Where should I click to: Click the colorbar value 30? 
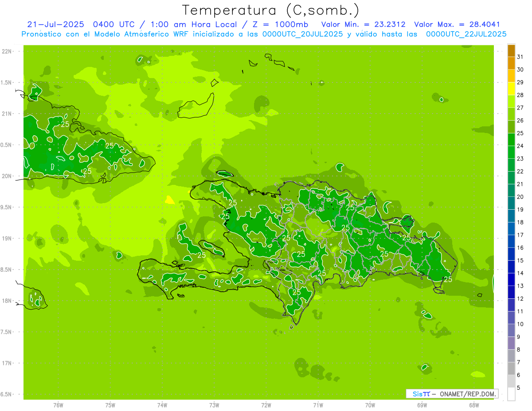[520, 70]
